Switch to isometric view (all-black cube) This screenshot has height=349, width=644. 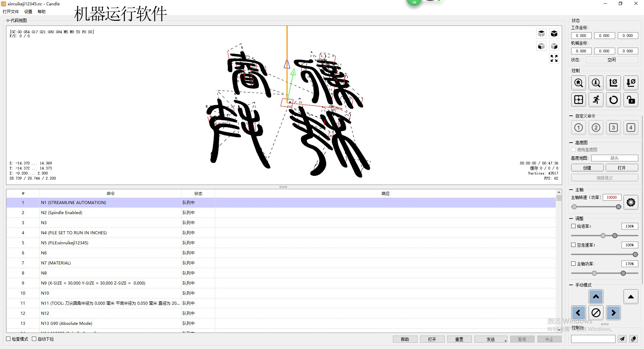[x=554, y=34]
